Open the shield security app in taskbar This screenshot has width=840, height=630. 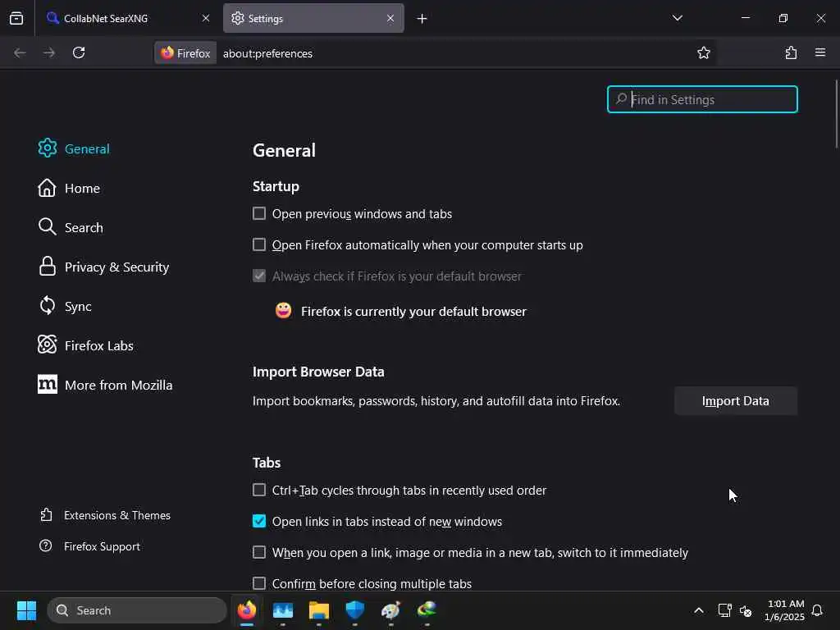355,610
